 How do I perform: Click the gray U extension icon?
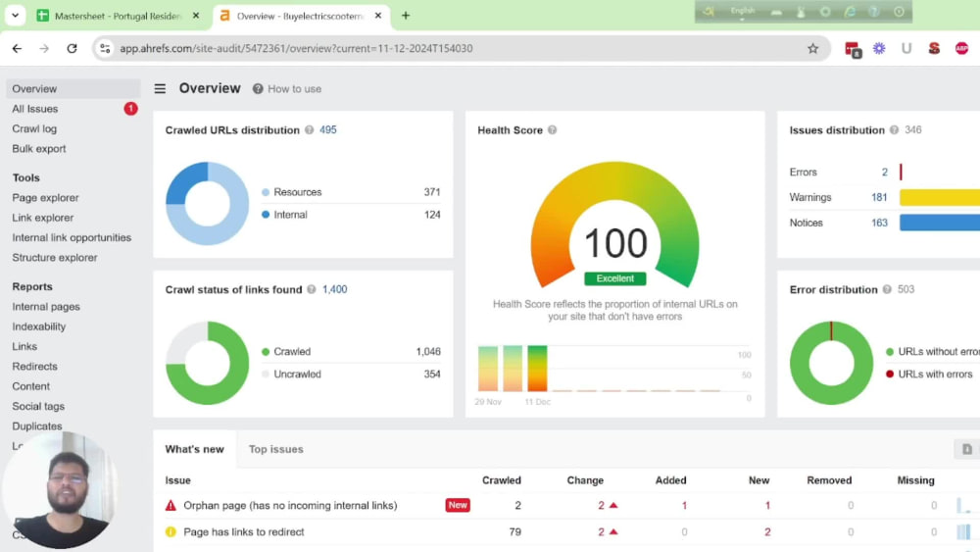[x=906, y=48]
